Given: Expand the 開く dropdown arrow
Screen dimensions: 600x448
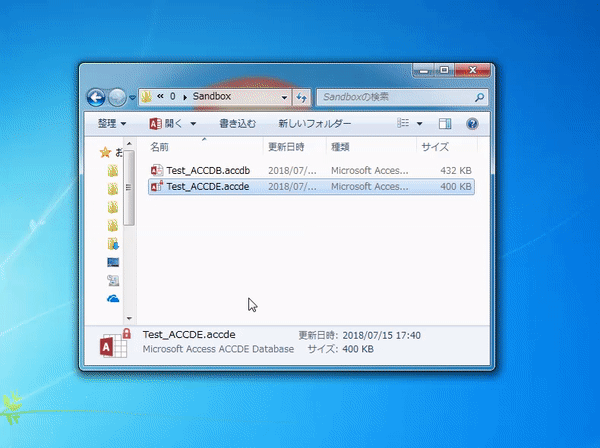Looking at the screenshot, I should (x=193, y=124).
